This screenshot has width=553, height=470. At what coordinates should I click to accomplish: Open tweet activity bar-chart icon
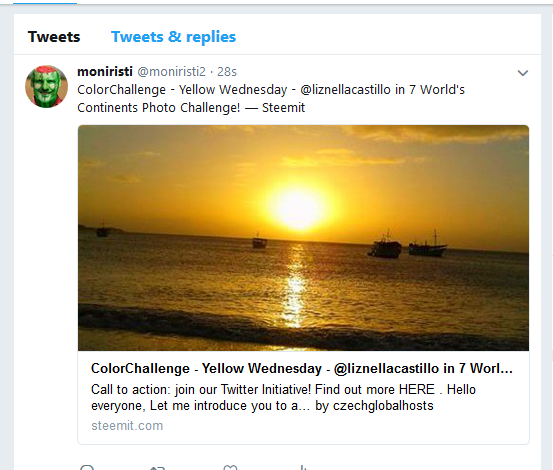tap(303, 468)
